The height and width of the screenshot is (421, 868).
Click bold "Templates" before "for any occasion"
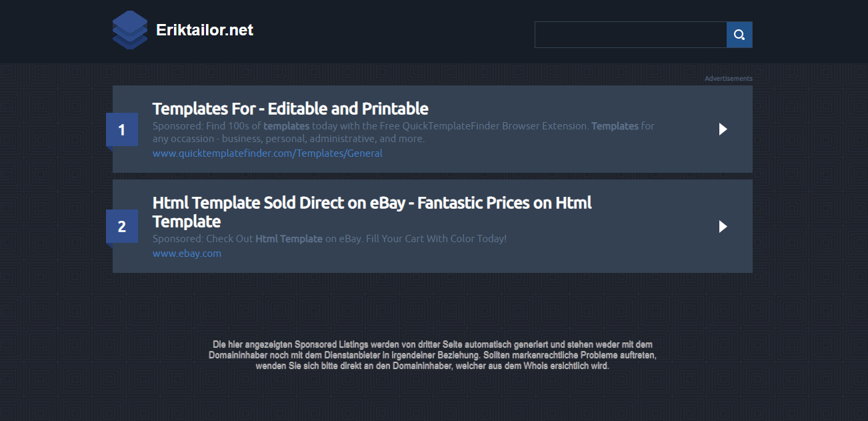pos(615,125)
